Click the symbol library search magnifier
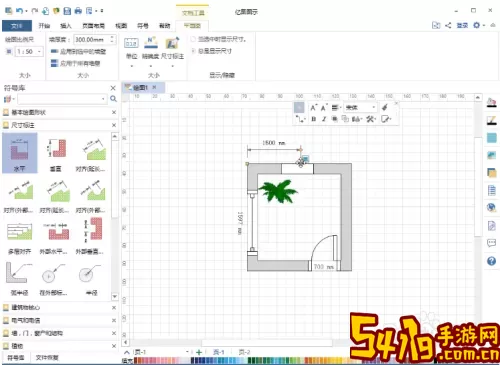 tap(113, 99)
